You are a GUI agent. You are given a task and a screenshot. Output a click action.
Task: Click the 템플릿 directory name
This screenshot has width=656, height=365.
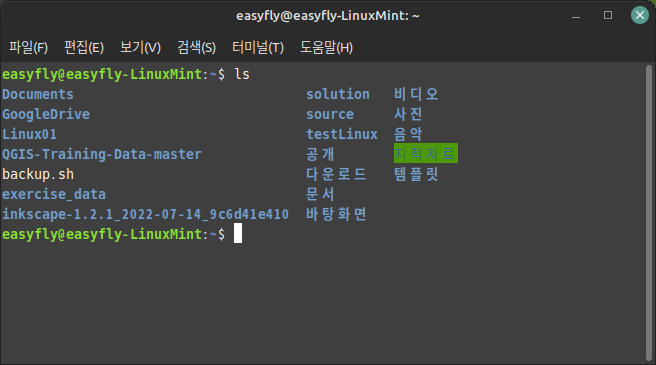coord(416,174)
